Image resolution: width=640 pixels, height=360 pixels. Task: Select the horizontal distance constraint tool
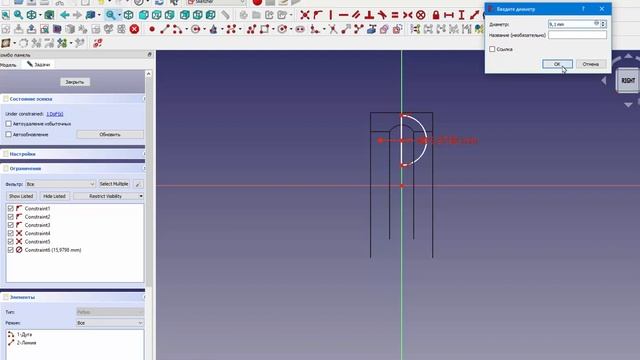(449, 15)
